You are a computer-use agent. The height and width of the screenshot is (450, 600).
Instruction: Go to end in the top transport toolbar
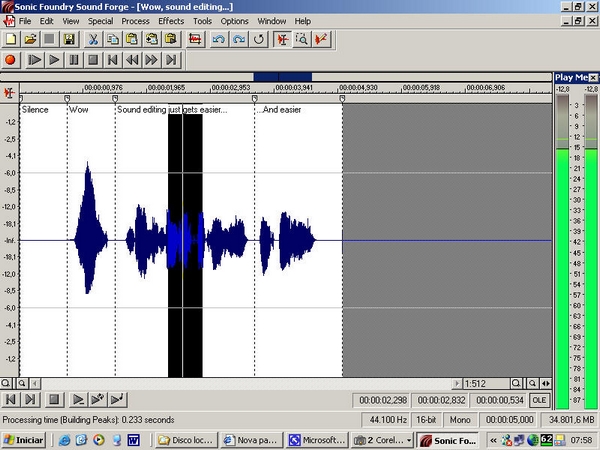tap(171, 60)
